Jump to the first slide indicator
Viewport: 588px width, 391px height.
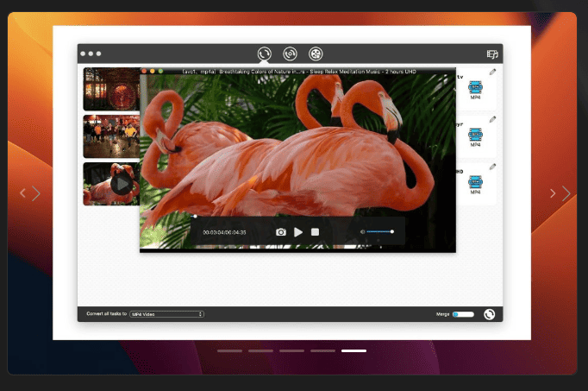[229, 350]
